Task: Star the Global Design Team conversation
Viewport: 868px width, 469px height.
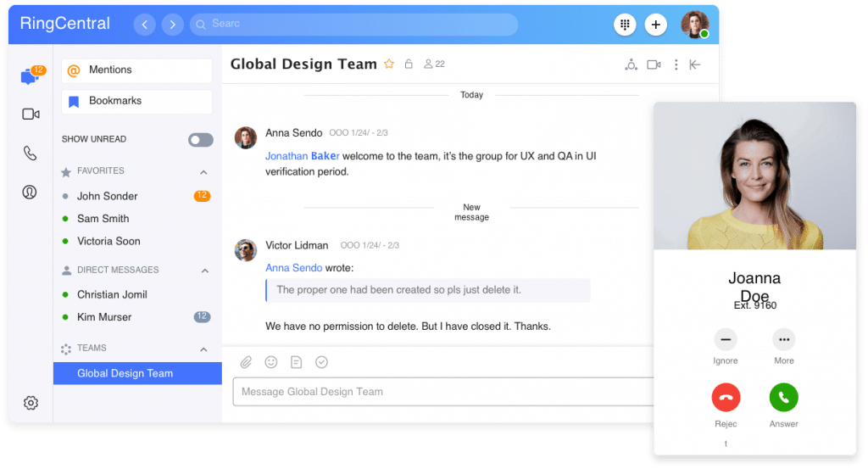Action: pyautogui.click(x=389, y=64)
